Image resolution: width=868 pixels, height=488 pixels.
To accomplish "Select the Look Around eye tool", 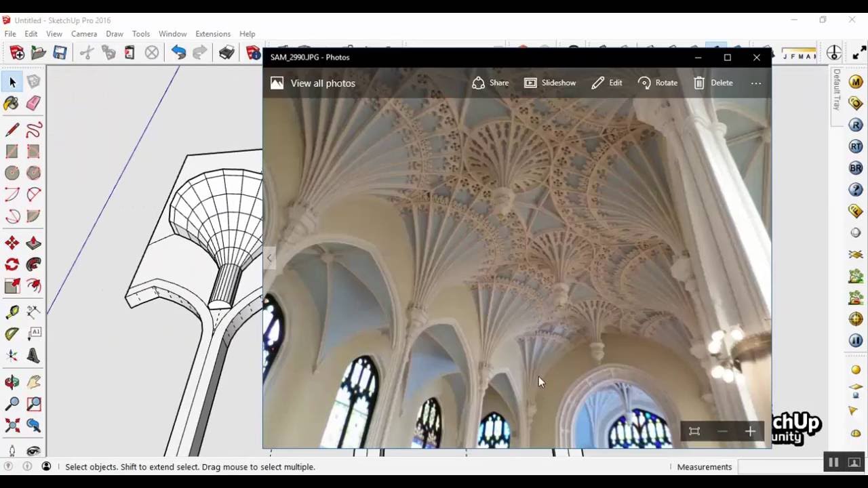I will click(x=33, y=451).
